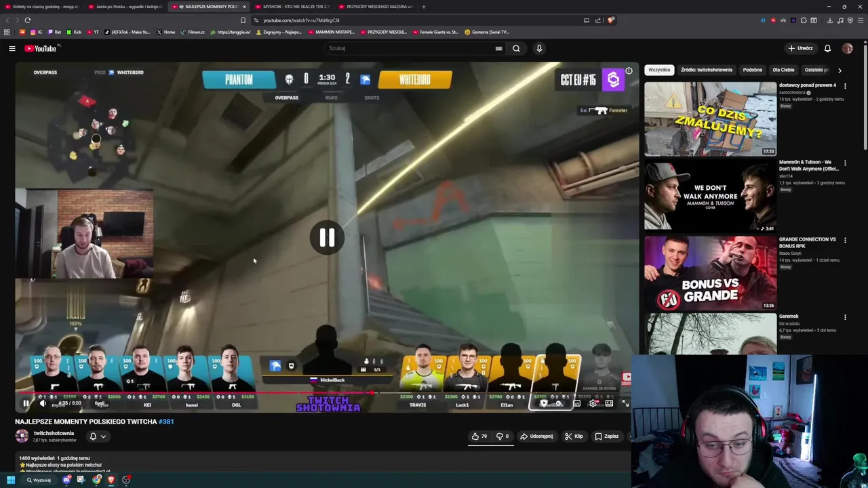868x488 pixels.
Task: Switch to the Kotlety na czarną godzinę browser tab
Action: [42, 7]
